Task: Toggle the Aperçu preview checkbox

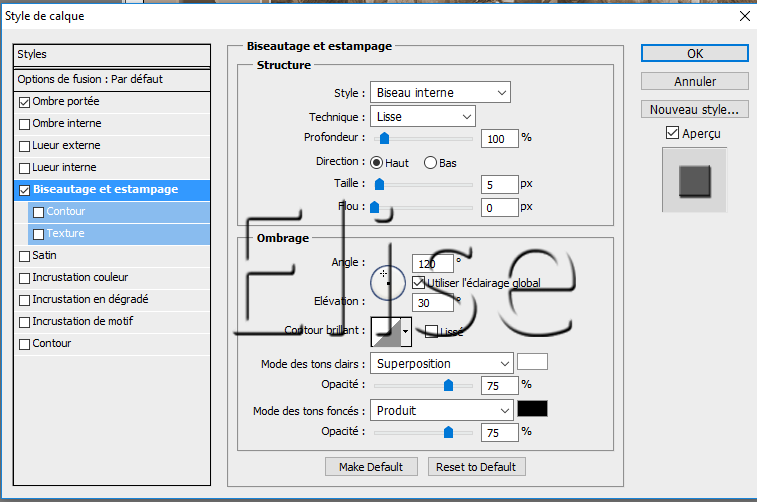Action: (672, 133)
